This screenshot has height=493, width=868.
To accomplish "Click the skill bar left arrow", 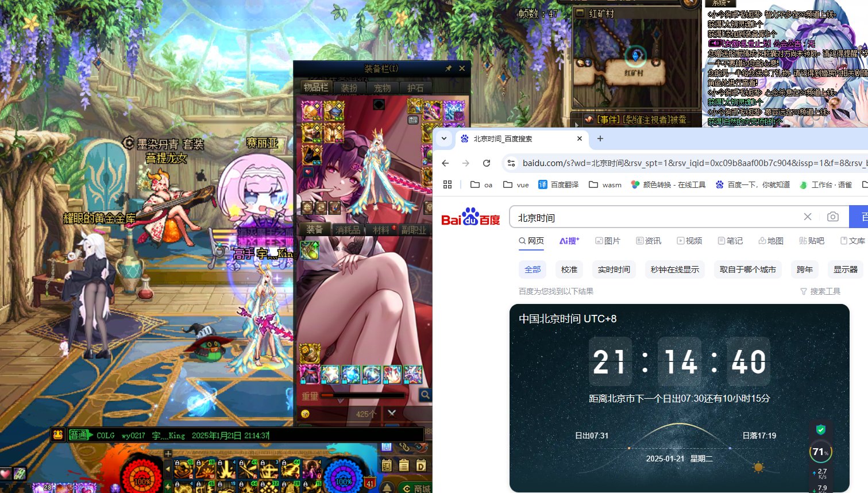I will tap(168, 468).
